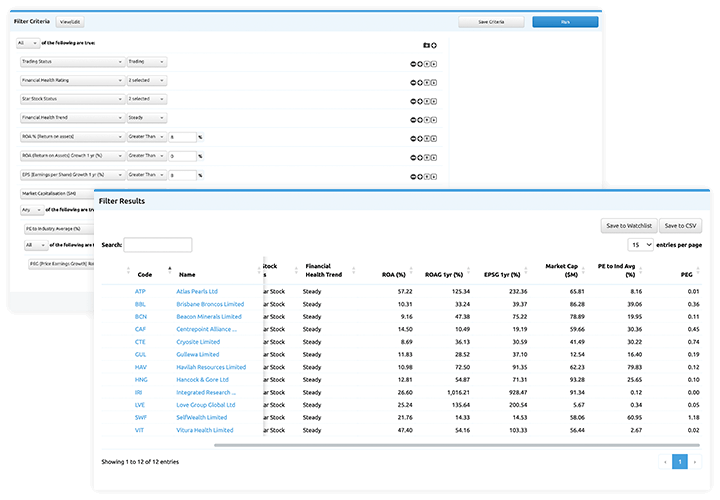The height and width of the screenshot is (500, 720).
Task: Switch to View/Edit in Filter Criteria
Action: [70, 20]
